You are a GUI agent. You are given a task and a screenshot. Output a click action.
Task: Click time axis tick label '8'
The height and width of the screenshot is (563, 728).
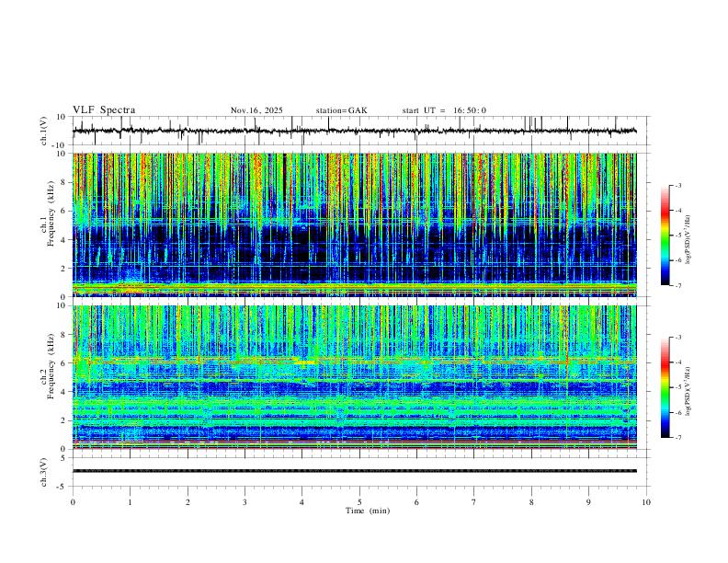click(x=531, y=502)
